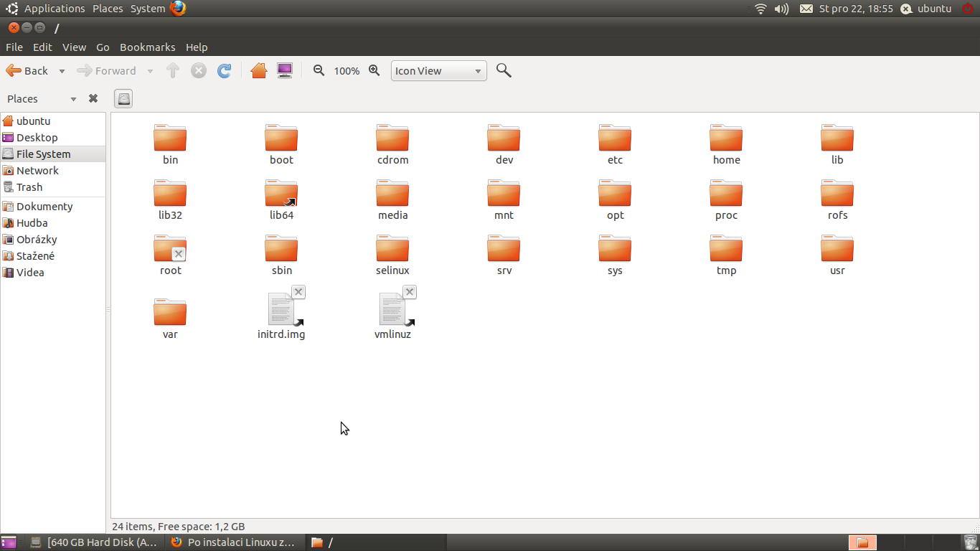Click the Back navigation button
This screenshot has width=980, height=551.
[x=27, y=71]
